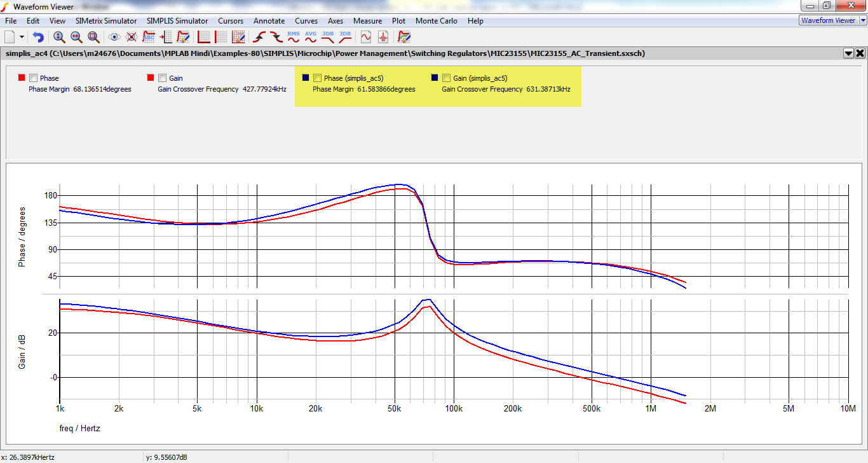Click the blue undo arrow icon
868x463 pixels.
[39, 37]
